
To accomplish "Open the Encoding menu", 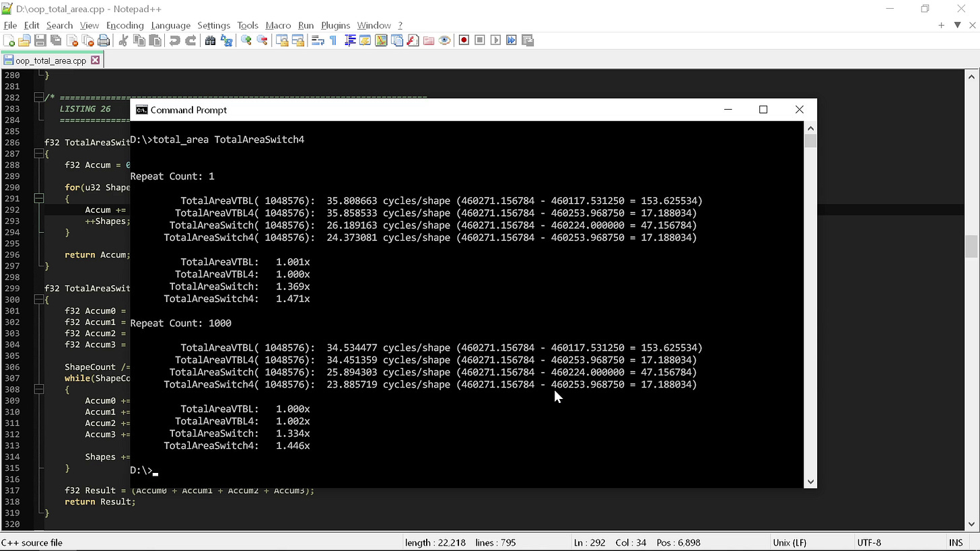I will pyautogui.click(x=125, y=25).
